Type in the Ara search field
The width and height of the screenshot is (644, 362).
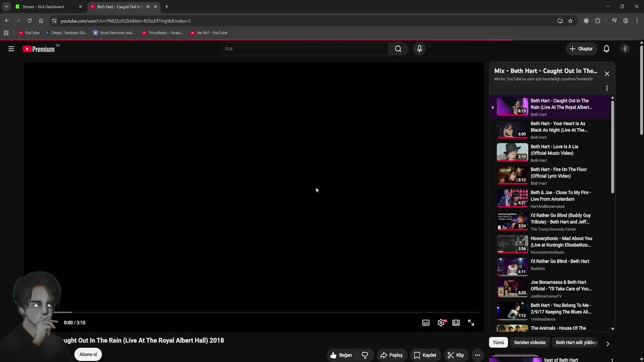(304, 49)
